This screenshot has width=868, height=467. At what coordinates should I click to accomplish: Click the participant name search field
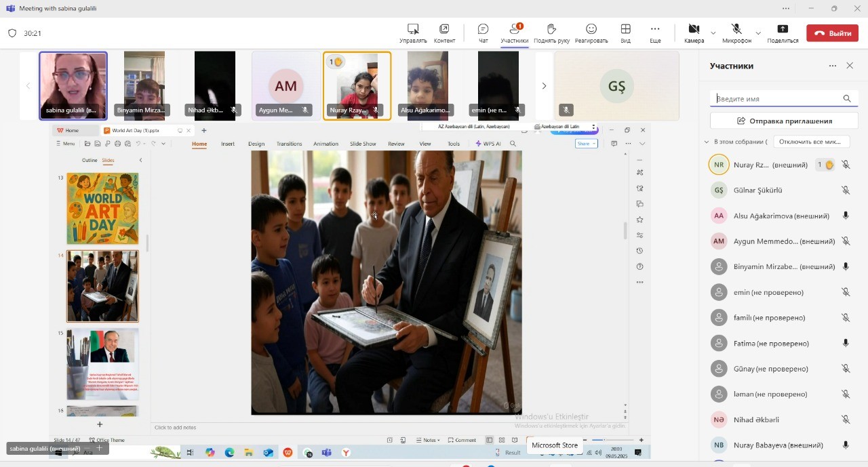click(776, 99)
